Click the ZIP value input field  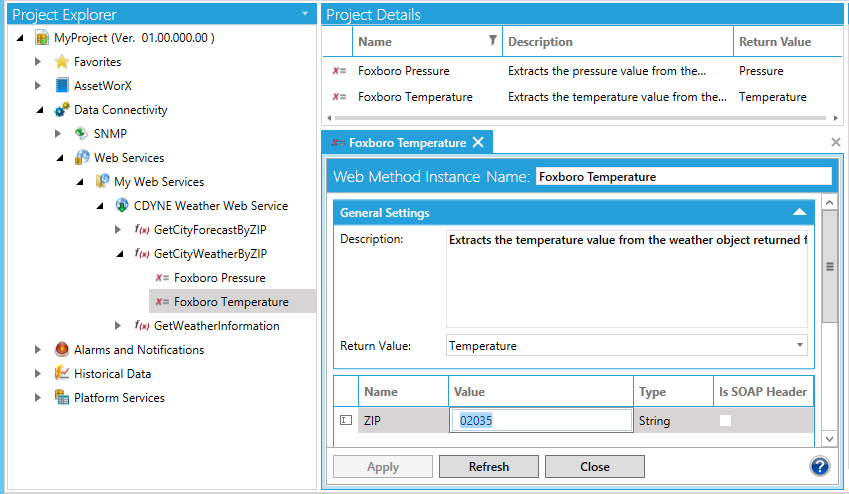(x=542, y=421)
